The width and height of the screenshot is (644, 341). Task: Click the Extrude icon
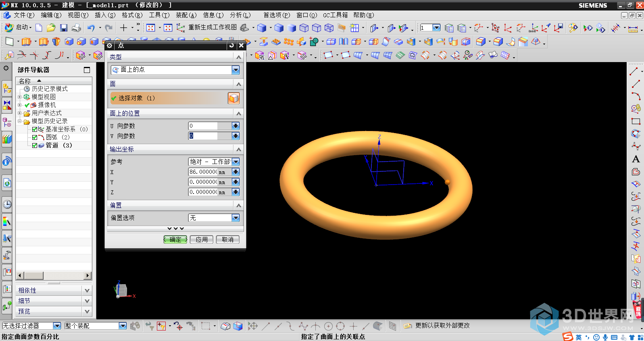tap(26, 42)
